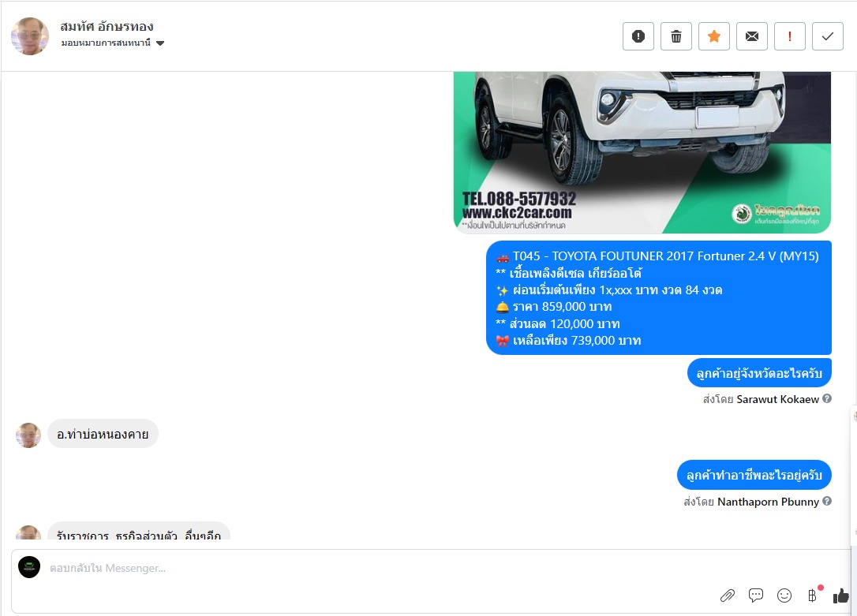Open สมทัศ อักษรทอง profile picture in header

(x=30, y=36)
